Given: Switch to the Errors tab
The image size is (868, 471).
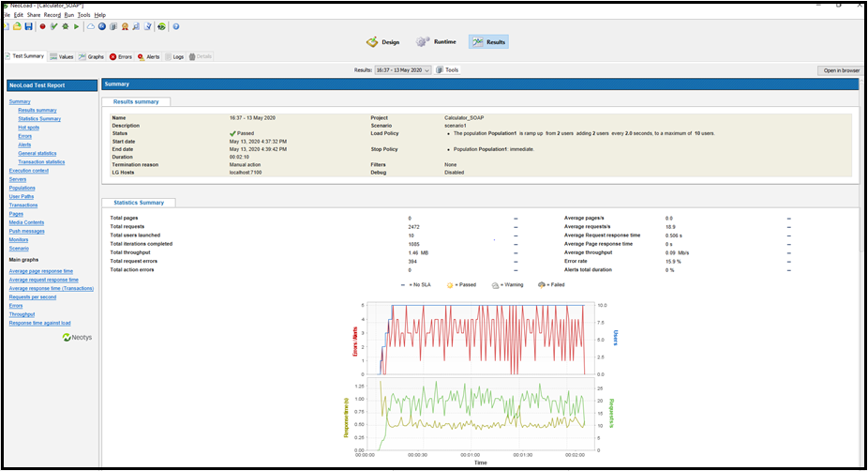Looking at the screenshot, I should [120, 56].
